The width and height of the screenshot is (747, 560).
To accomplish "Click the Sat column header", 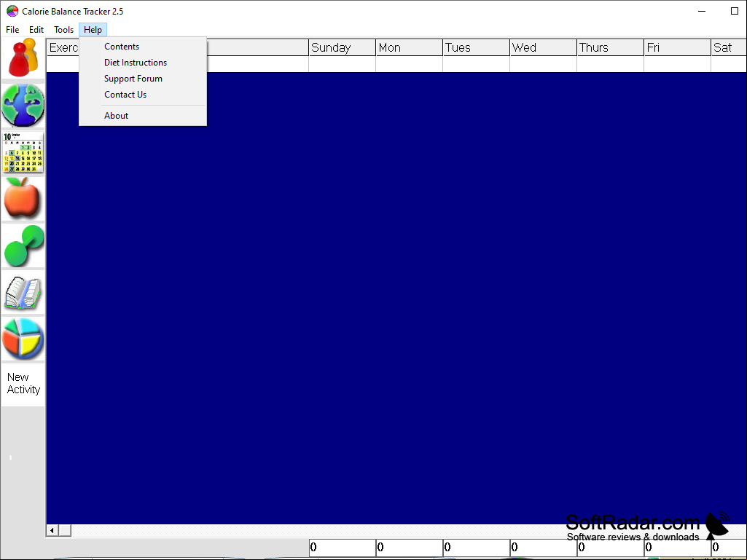I will pyautogui.click(x=729, y=47).
